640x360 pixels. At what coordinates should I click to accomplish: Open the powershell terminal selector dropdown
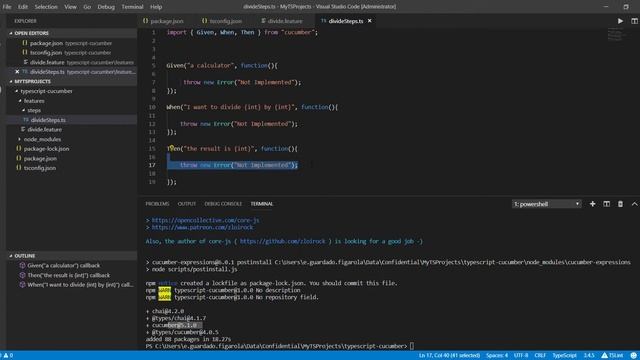click(x=547, y=204)
